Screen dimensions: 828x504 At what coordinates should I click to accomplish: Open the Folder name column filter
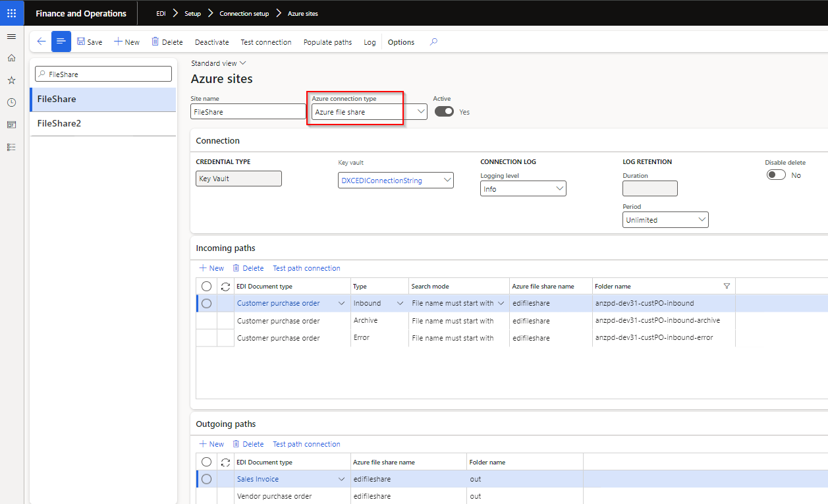[x=727, y=285]
